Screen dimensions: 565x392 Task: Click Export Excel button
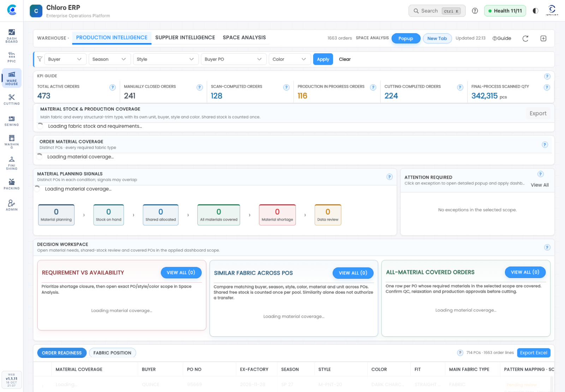[534, 353]
